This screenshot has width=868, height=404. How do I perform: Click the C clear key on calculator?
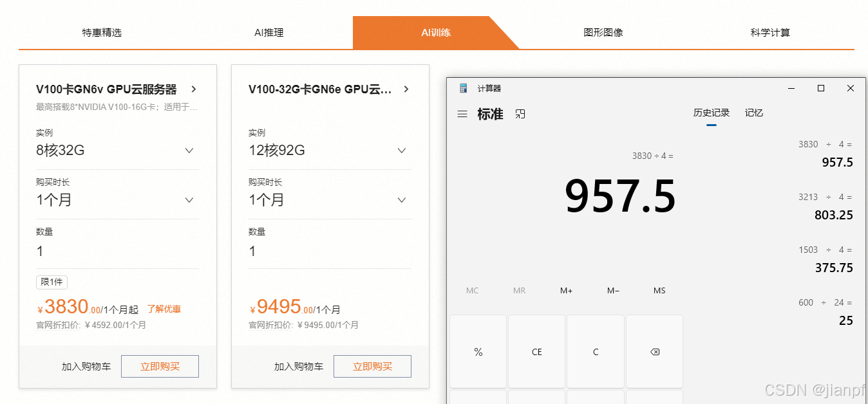point(596,352)
